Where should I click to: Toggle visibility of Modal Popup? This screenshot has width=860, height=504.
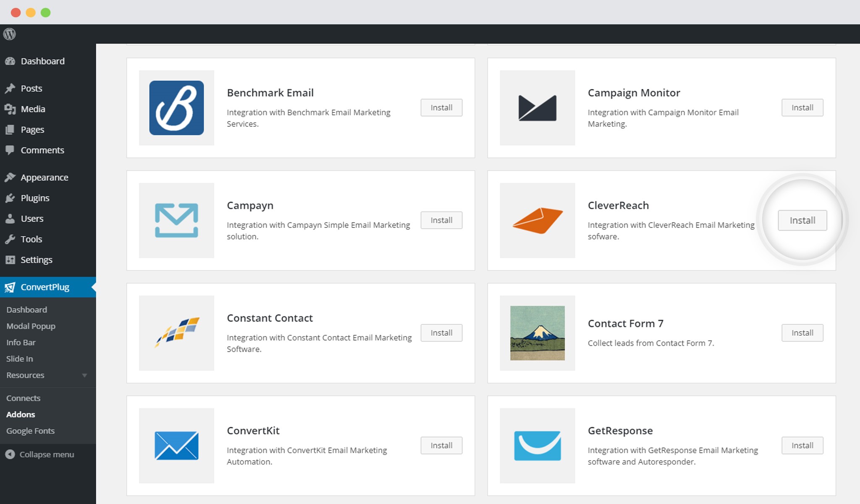(31, 325)
